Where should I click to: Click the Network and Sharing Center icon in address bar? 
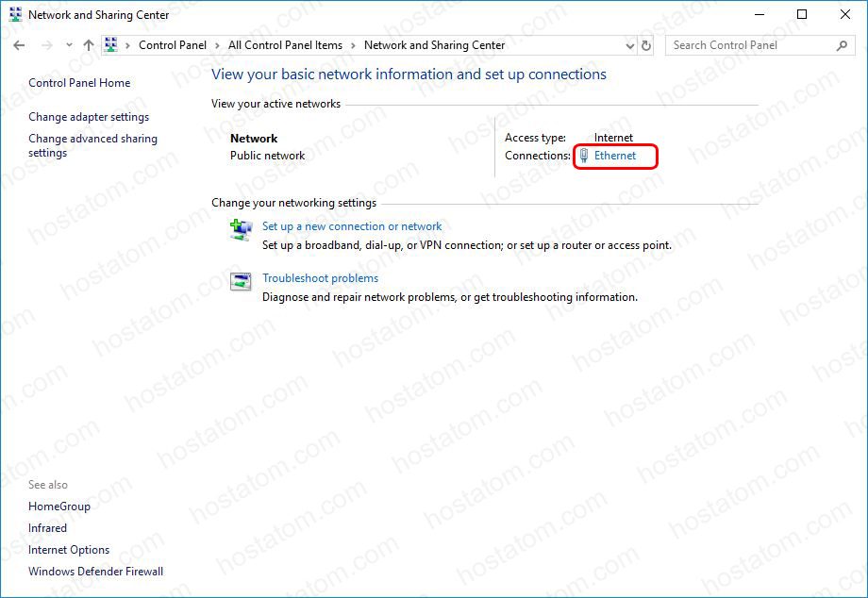click(112, 44)
